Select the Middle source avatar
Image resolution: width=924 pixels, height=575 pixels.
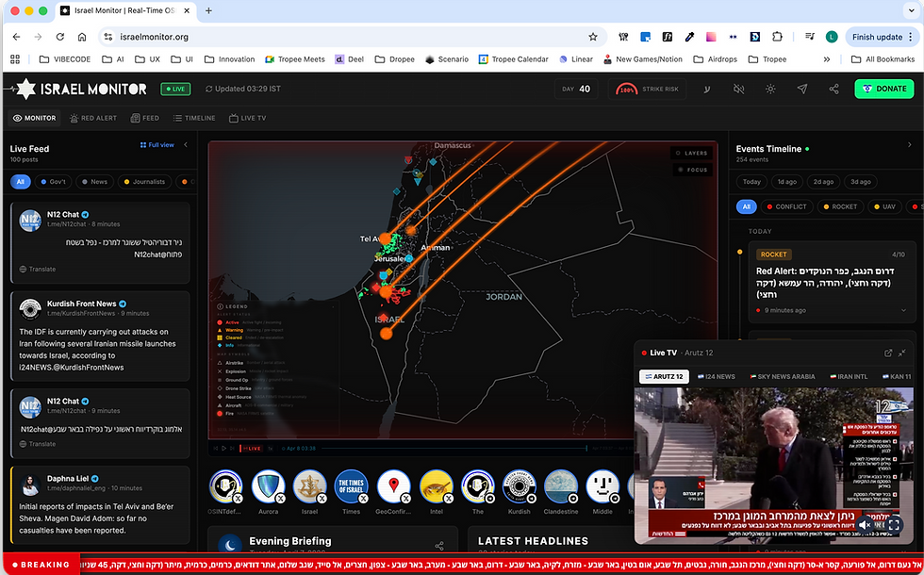coord(602,486)
